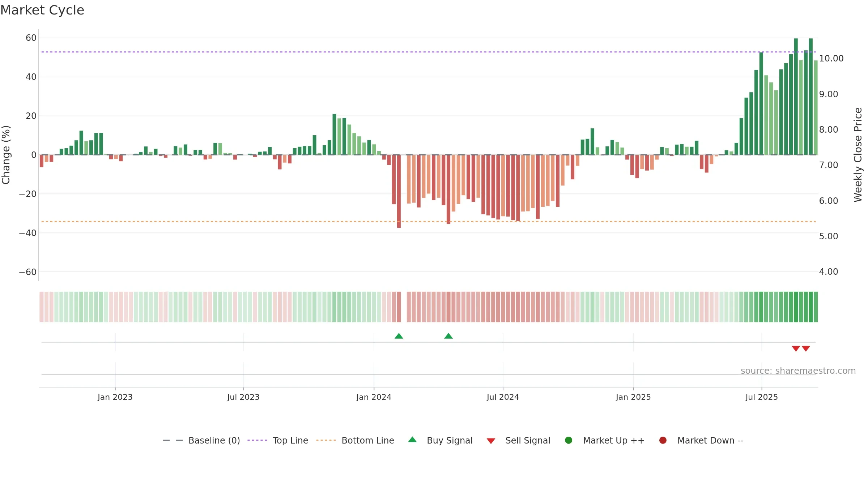
Task: Select the last red sell signal triangle
Action: [806, 348]
